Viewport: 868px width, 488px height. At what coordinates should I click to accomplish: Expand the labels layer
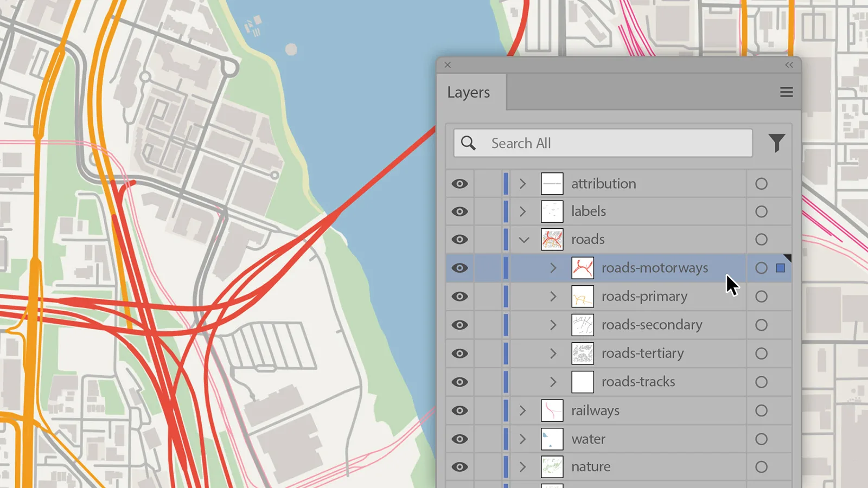coord(523,211)
